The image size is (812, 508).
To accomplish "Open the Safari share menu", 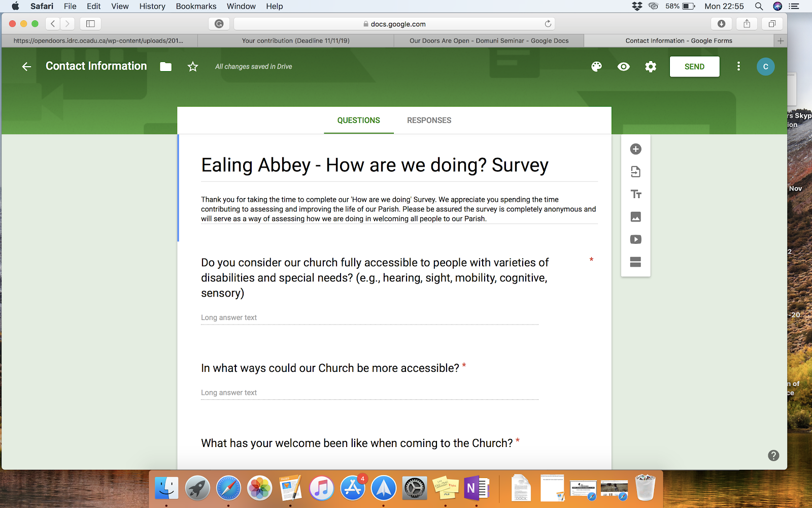I will 747,23.
